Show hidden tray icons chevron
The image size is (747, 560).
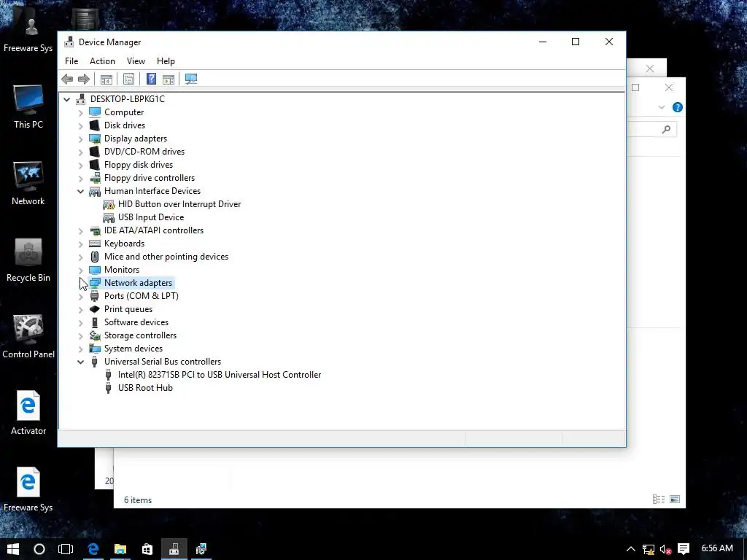[631, 550]
